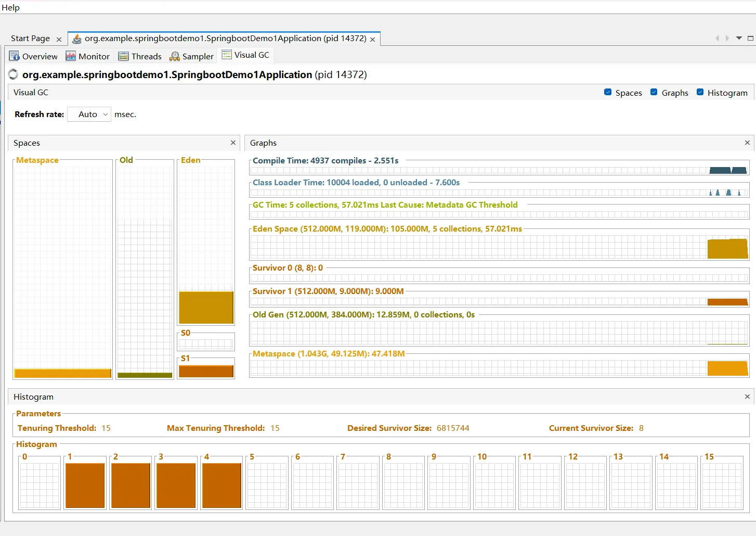756x536 pixels.
Task: Switch to the Start Page tab
Action: coord(30,39)
